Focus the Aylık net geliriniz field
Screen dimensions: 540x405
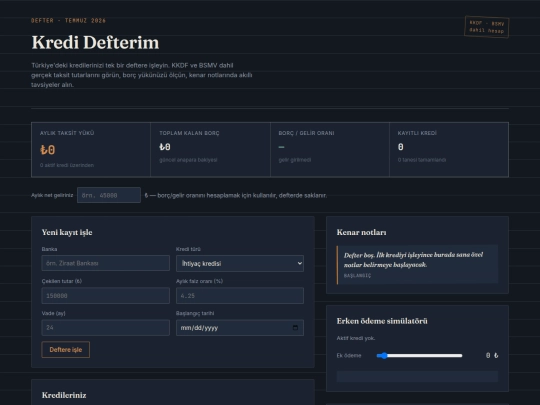tap(109, 195)
